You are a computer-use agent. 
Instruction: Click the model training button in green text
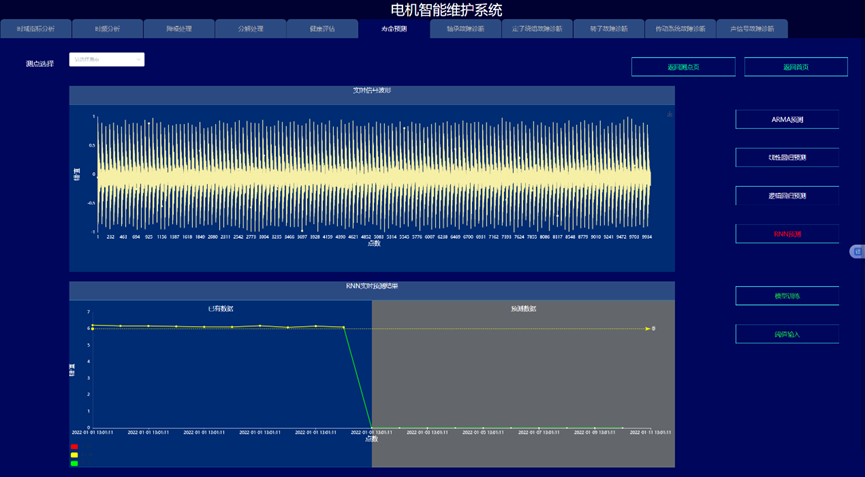(787, 296)
